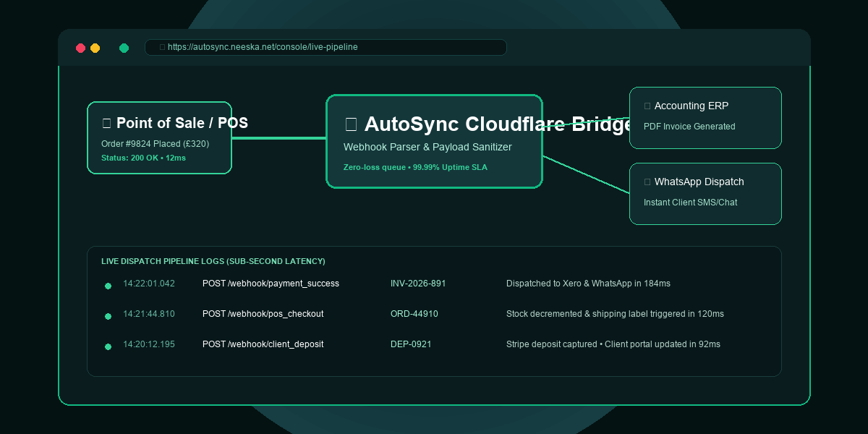Select the Point of Sale / POS node
The height and width of the screenshot is (434, 868).
159,137
